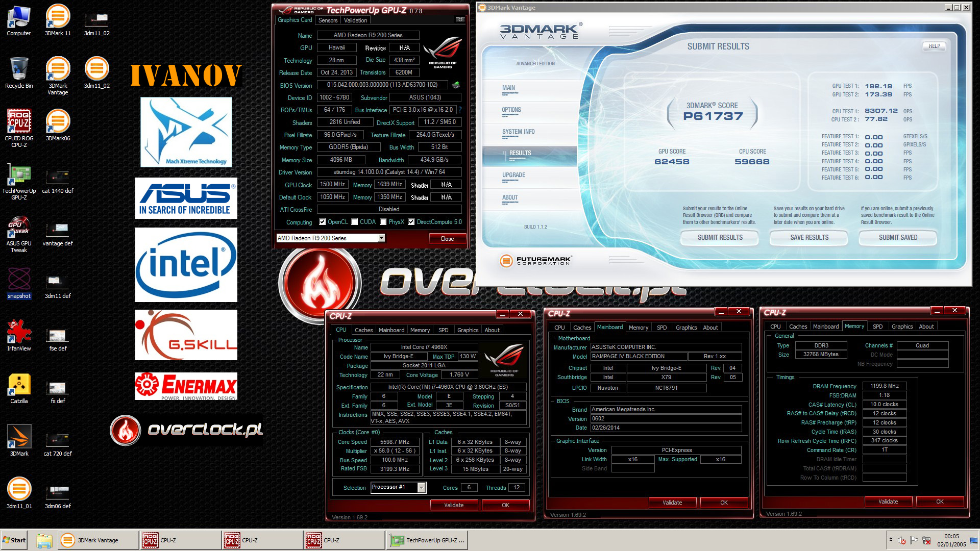Screen dimensions: 980x551
Task: Open the cat 720 def desktop file
Action: [x=58, y=444]
